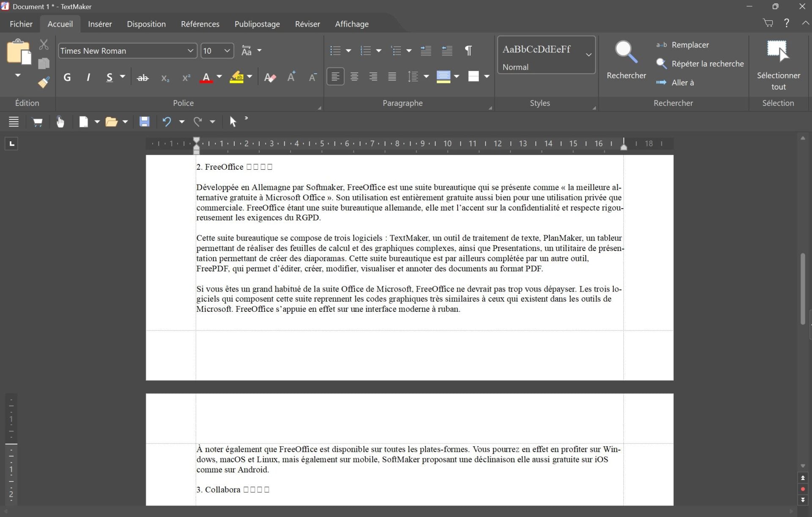Click the Cut scissors icon
The width and height of the screenshot is (812, 517).
pos(44,44)
